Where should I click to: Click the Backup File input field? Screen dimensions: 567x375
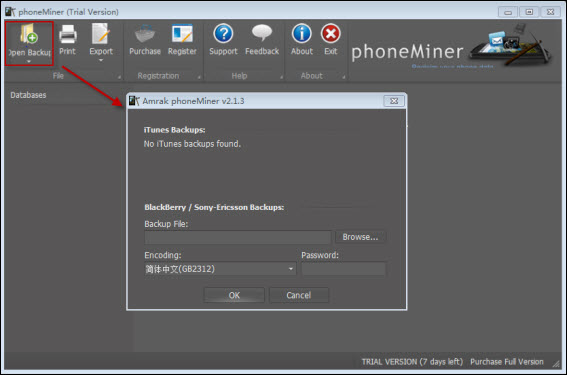(238, 238)
